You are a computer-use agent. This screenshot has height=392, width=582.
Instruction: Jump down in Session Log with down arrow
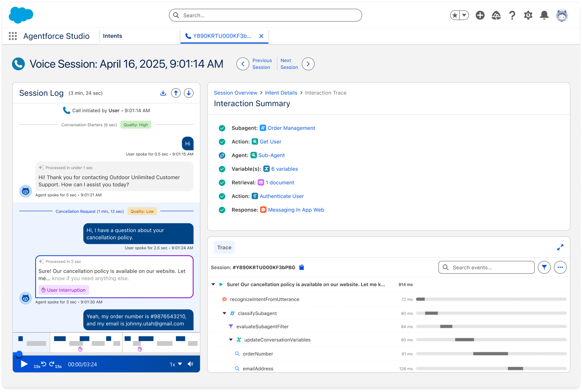tap(189, 93)
